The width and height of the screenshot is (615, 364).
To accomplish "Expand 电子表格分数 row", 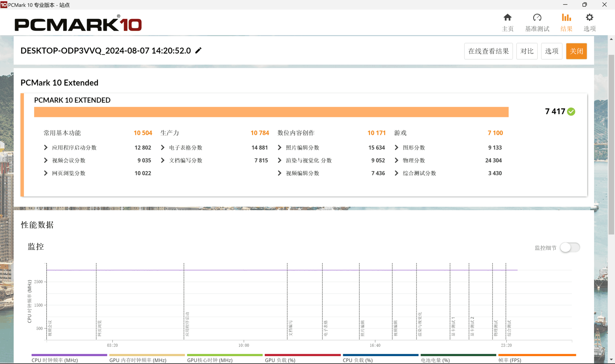I will pos(163,147).
